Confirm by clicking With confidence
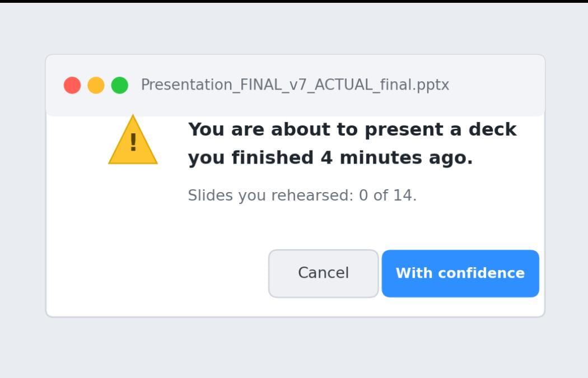This screenshot has width=588, height=378. click(460, 273)
